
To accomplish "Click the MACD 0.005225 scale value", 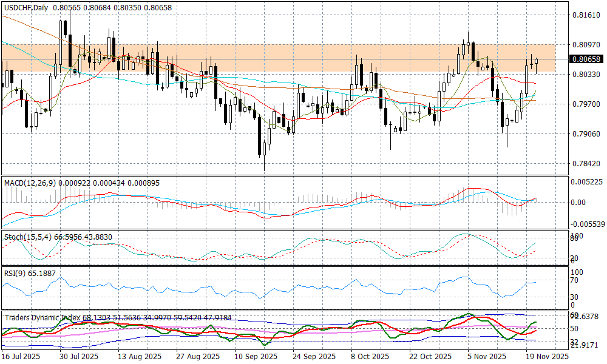I will coord(588,181).
